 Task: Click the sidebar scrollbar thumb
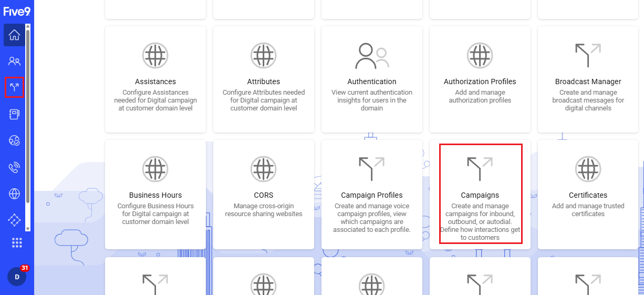click(28, 117)
